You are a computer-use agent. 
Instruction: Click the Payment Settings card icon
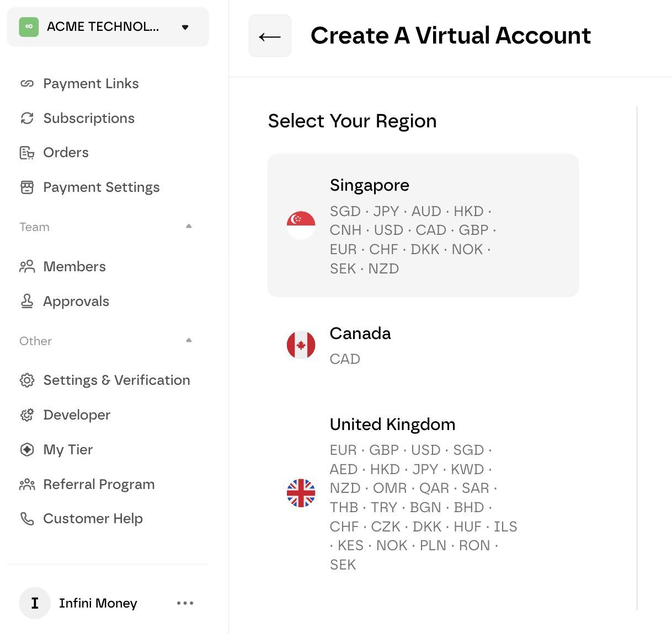pyautogui.click(x=26, y=187)
